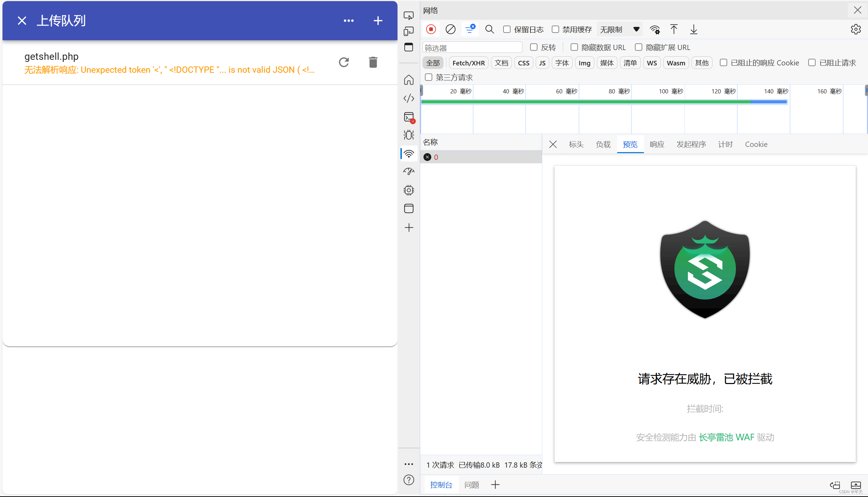Retry uploading getshell.php

coord(344,62)
